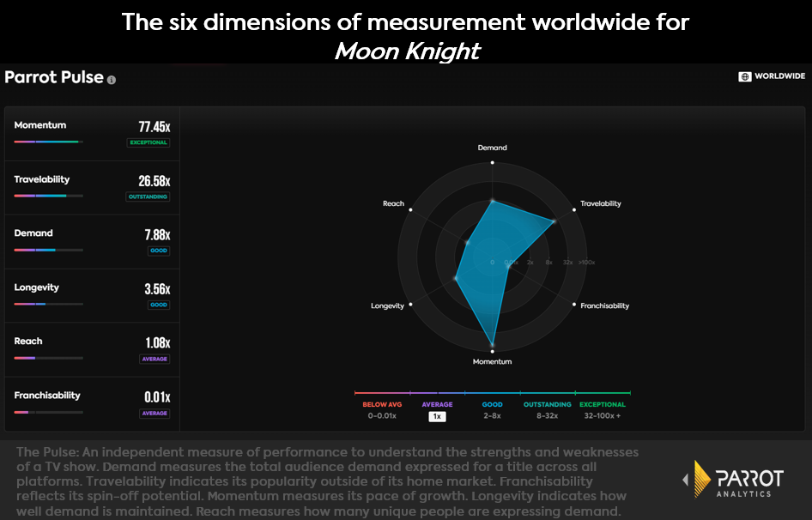The height and width of the screenshot is (520, 812).
Task: Click the Parrot Analytics logo
Action: pyautogui.click(x=733, y=480)
